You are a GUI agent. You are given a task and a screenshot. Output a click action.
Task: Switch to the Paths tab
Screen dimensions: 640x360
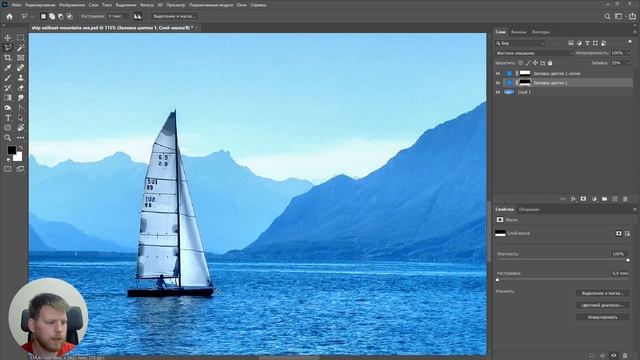(541, 32)
